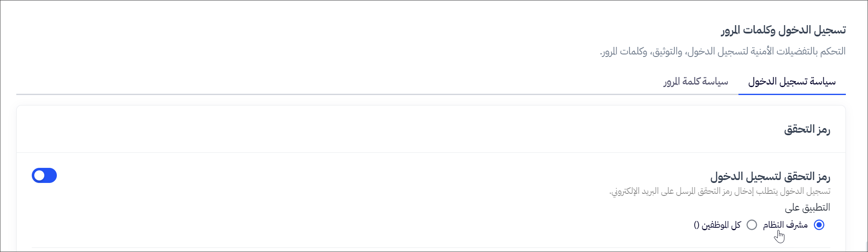The image size is (868, 252).
Task: Click the تسجيل الدخول وكلمات المرور page title
Action: (x=783, y=30)
